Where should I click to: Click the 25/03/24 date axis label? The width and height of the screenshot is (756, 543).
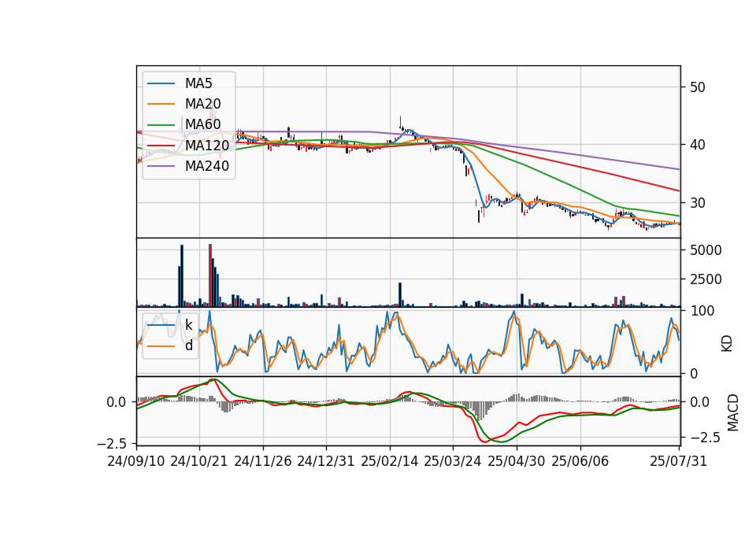pyautogui.click(x=453, y=461)
